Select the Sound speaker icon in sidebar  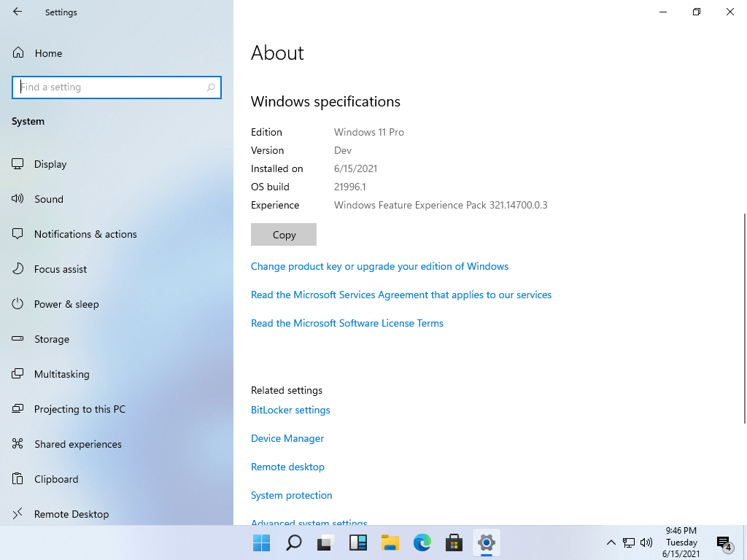(x=17, y=199)
